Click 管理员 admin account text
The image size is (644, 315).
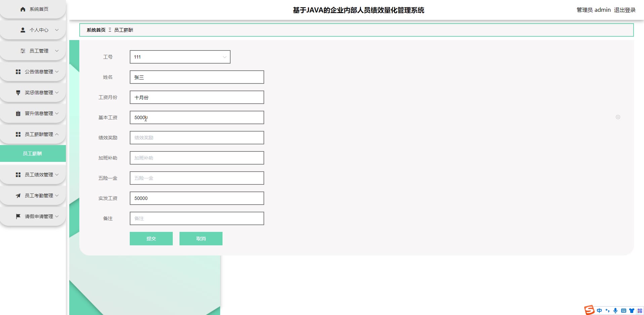click(x=594, y=10)
